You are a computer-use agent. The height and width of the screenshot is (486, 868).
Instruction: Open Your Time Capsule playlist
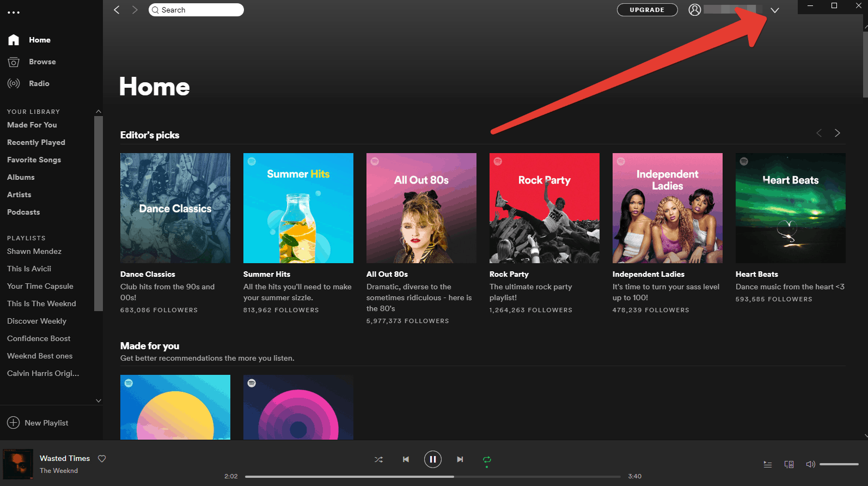(40, 286)
